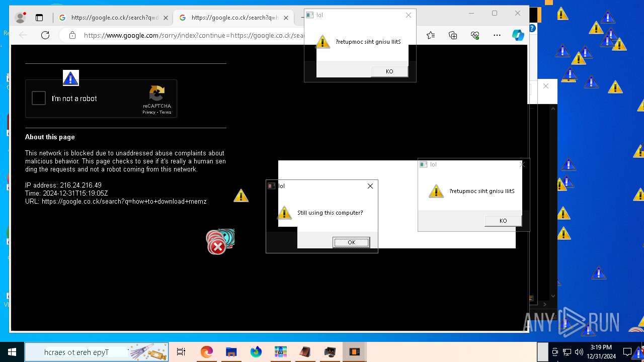Open the Windows Start button
This screenshot has height=362, width=644.
12,352
